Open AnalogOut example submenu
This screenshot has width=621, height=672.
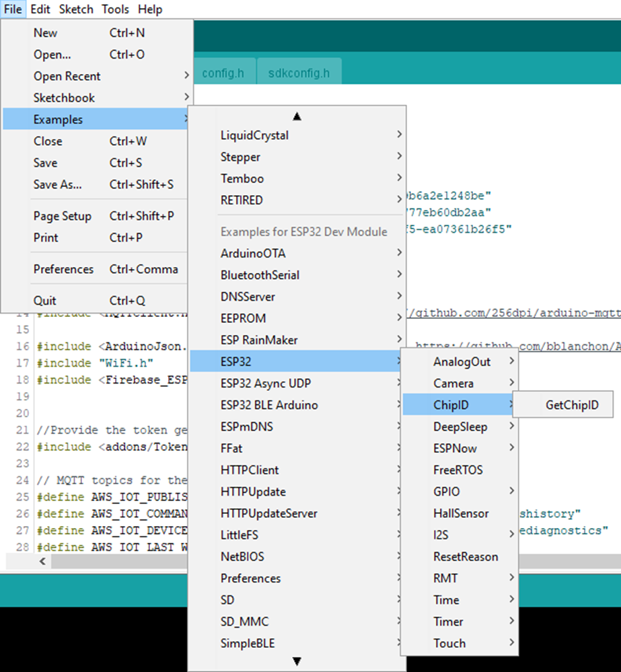coord(460,361)
